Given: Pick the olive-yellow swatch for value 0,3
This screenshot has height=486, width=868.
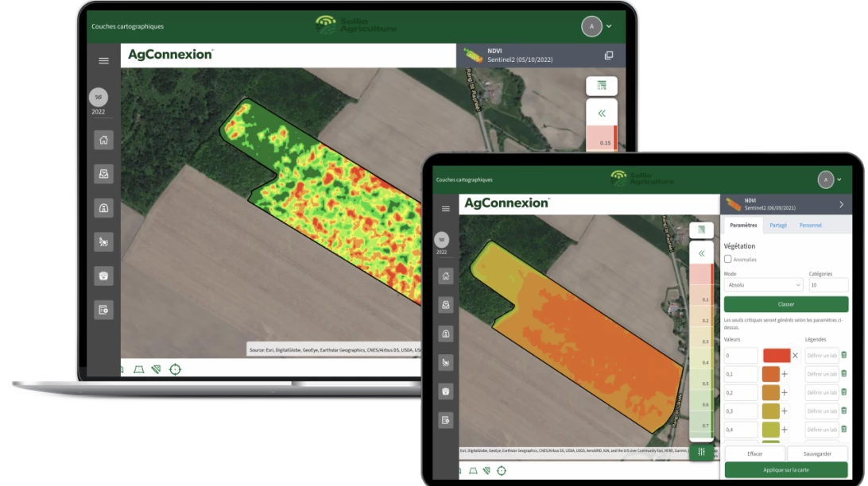Looking at the screenshot, I should (770, 411).
